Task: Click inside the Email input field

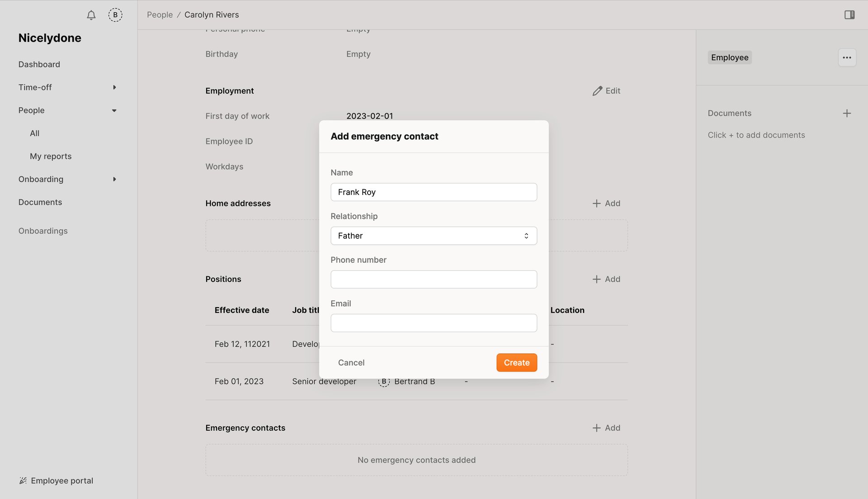Action: (x=433, y=323)
